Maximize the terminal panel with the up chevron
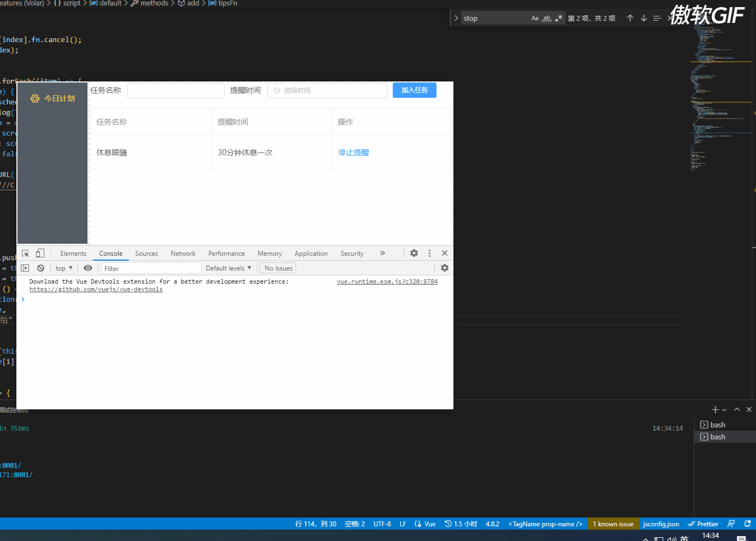Viewport: 756px width, 541px height. [737, 409]
